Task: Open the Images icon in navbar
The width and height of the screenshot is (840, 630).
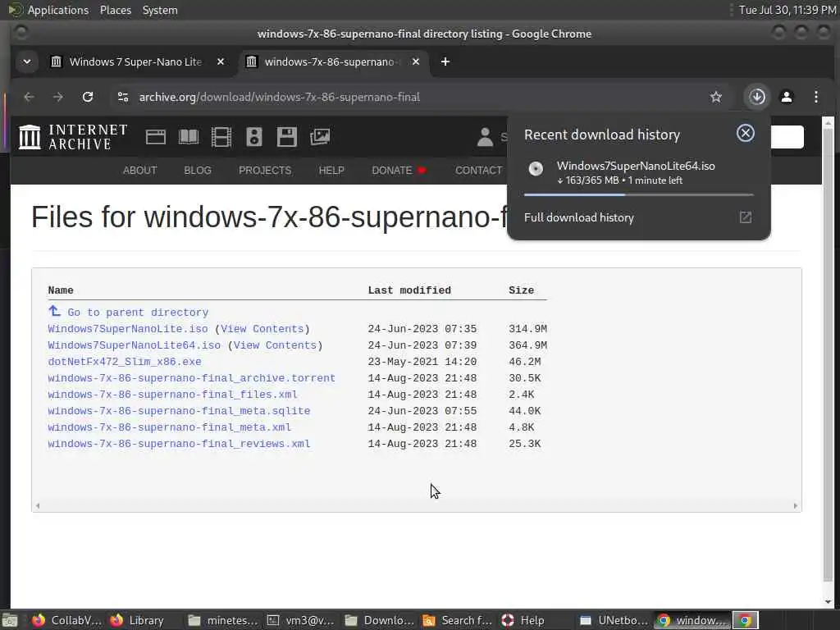Action: tap(320, 137)
